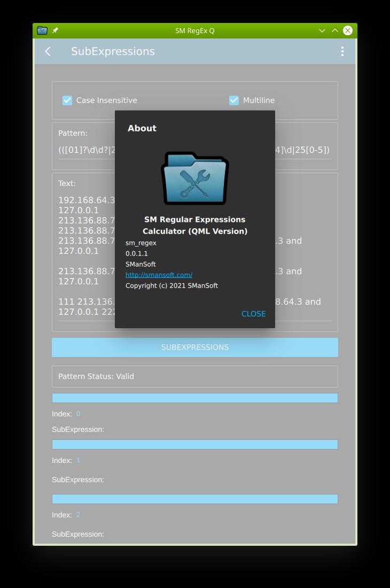The height and width of the screenshot is (588, 390).
Task: Click the SM RegEx Q window title
Action: pyautogui.click(x=195, y=31)
